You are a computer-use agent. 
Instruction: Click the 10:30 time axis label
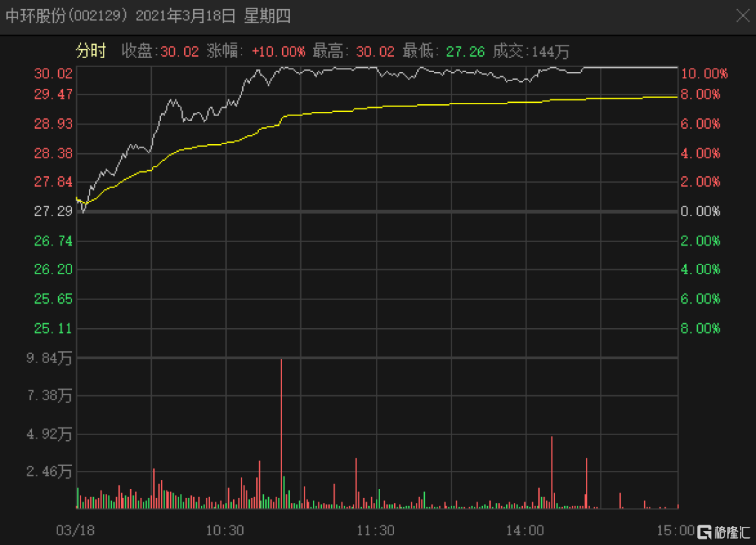pos(225,530)
